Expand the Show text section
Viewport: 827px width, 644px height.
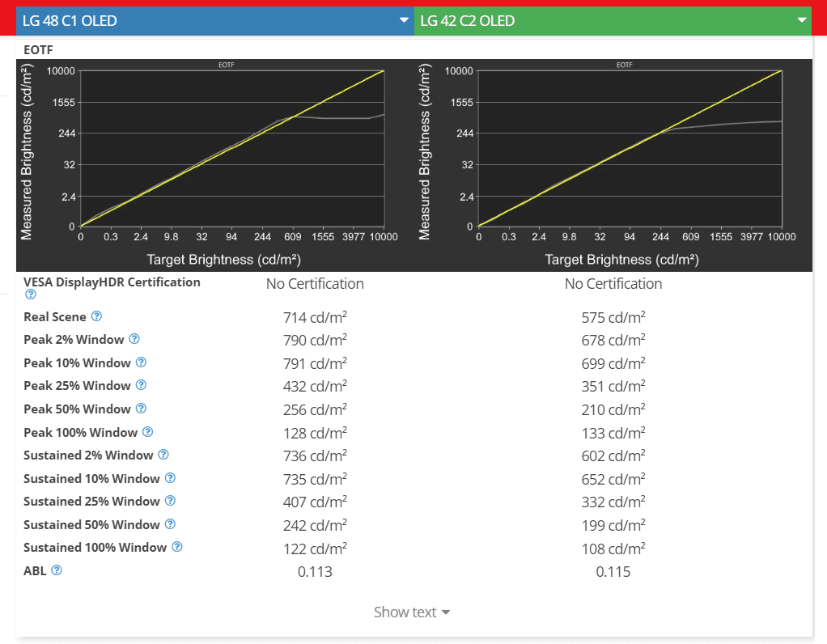[411, 612]
